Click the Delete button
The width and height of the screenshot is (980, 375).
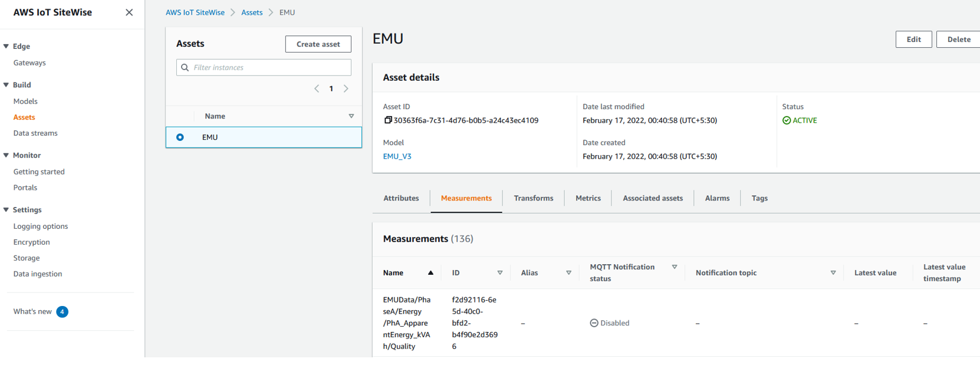pos(959,40)
